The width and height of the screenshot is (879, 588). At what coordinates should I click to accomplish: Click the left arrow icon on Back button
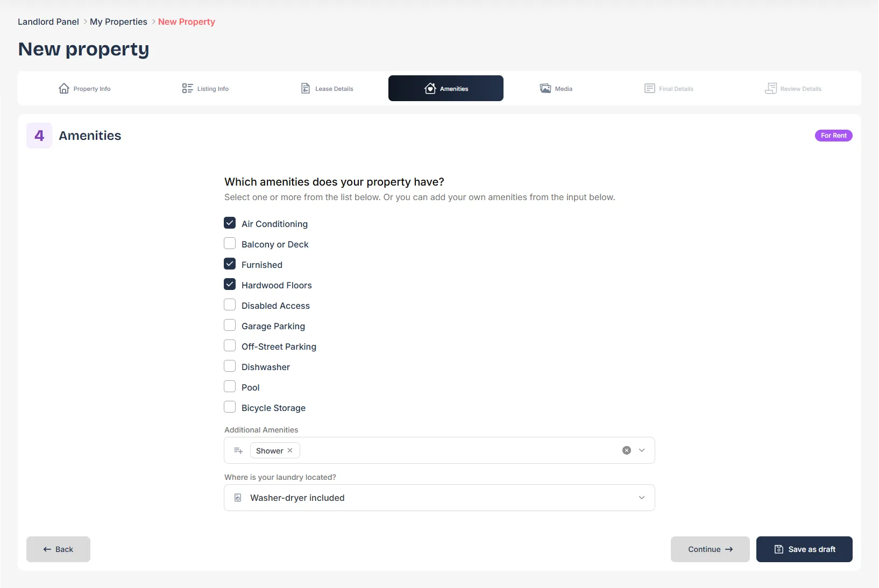click(47, 549)
